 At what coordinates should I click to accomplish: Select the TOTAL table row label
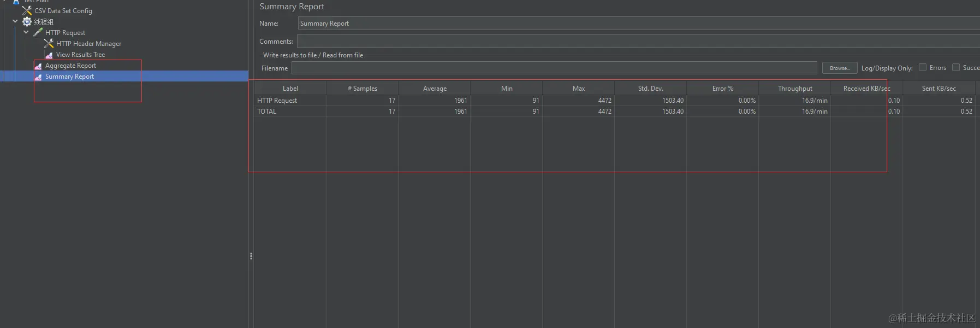[267, 112]
